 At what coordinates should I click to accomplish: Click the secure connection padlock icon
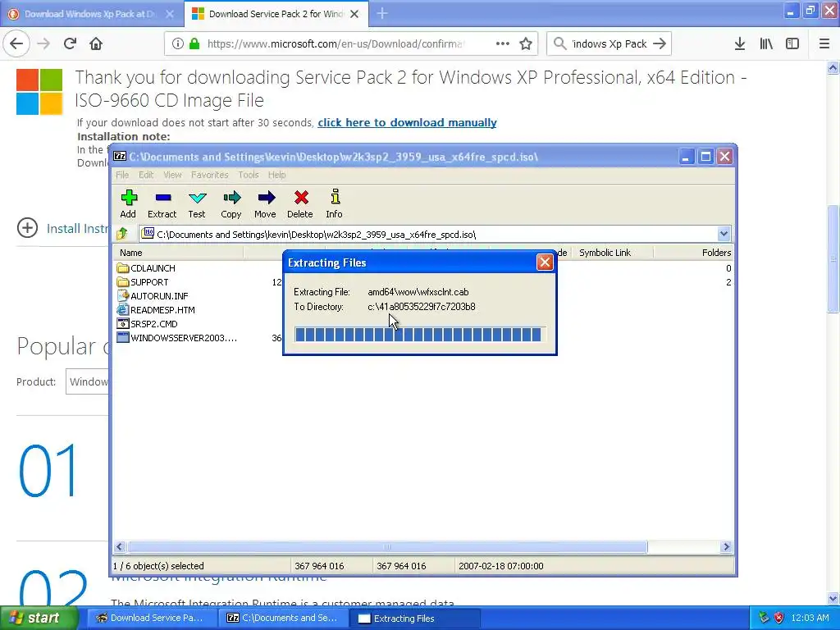194,43
